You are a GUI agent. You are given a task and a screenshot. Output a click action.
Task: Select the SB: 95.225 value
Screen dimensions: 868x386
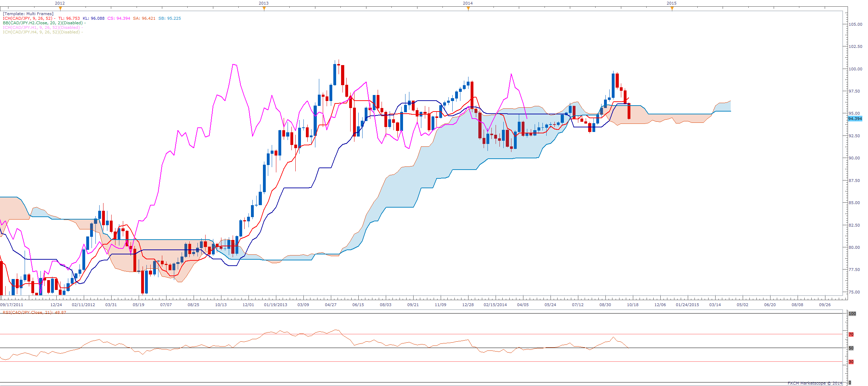point(170,18)
